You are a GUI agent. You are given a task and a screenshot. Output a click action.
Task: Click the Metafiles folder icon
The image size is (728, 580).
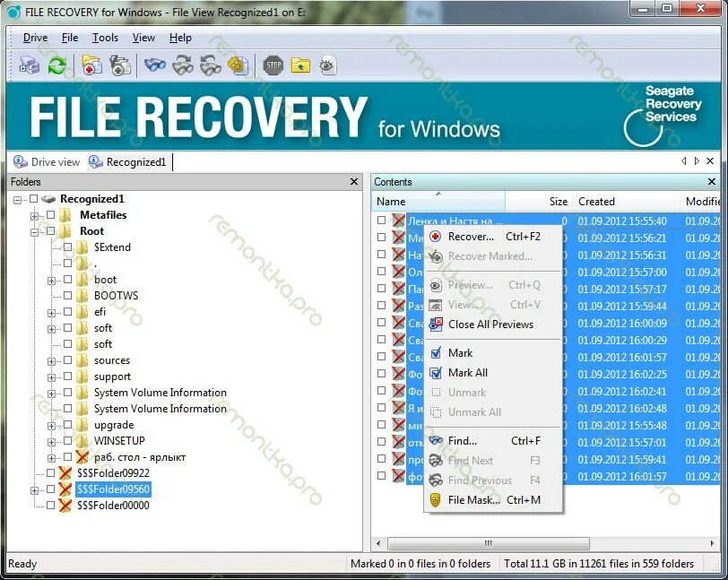66,215
